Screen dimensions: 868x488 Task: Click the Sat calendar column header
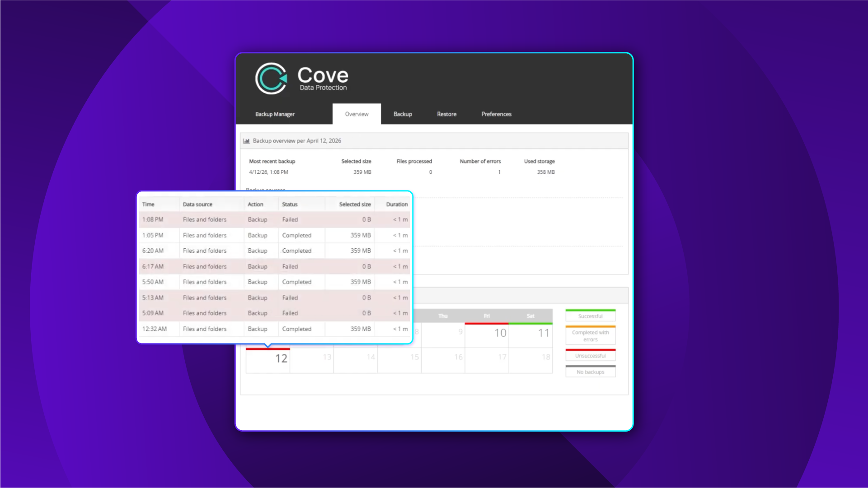(x=530, y=316)
